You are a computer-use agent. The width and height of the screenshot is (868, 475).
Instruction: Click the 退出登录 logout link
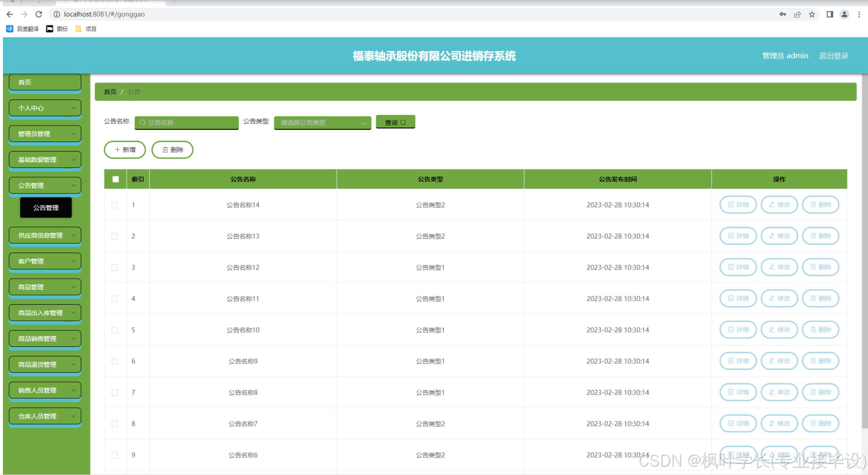833,56
